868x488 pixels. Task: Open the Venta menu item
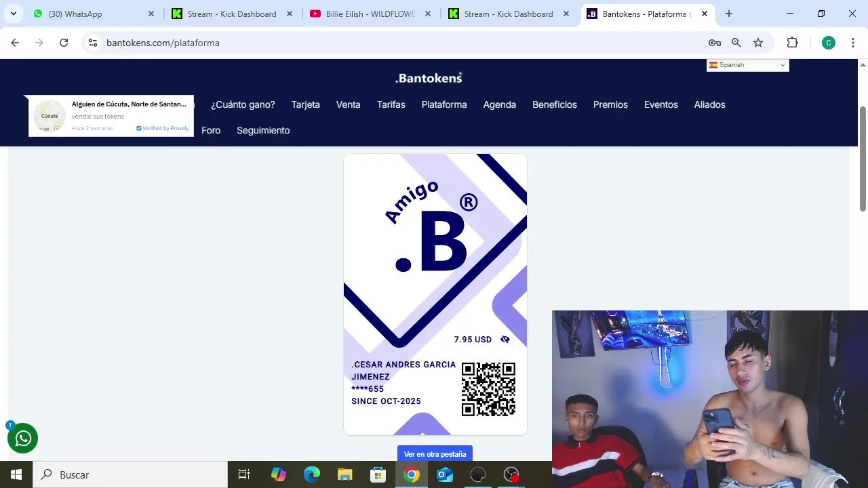pos(349,104)
